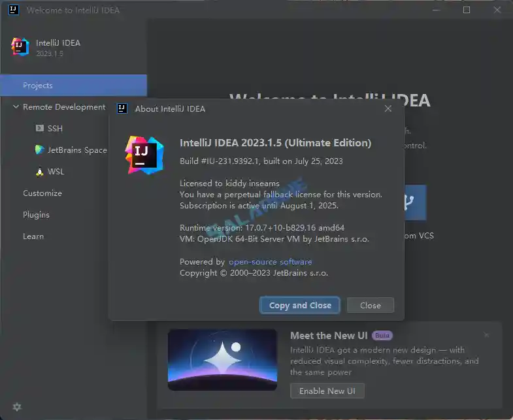Click 'Subscription is active until August 1, 2025' text
513x420 pixels.
pyautogui.click(x=259, y=205)
